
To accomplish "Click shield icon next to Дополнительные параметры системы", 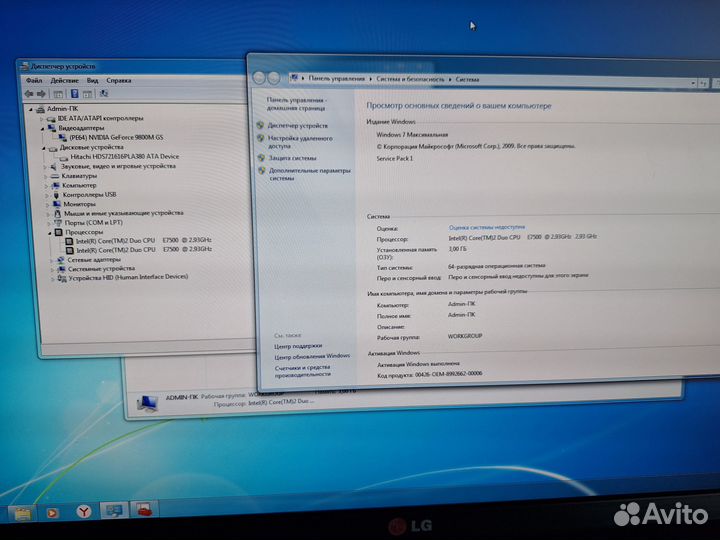I will click(x=262, y=170).
